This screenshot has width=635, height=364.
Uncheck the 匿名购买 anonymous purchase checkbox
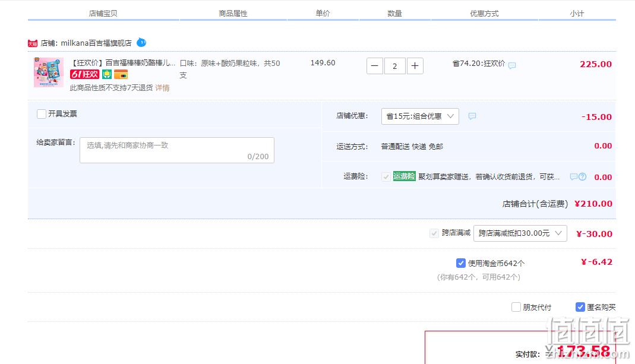pos(580,307)
